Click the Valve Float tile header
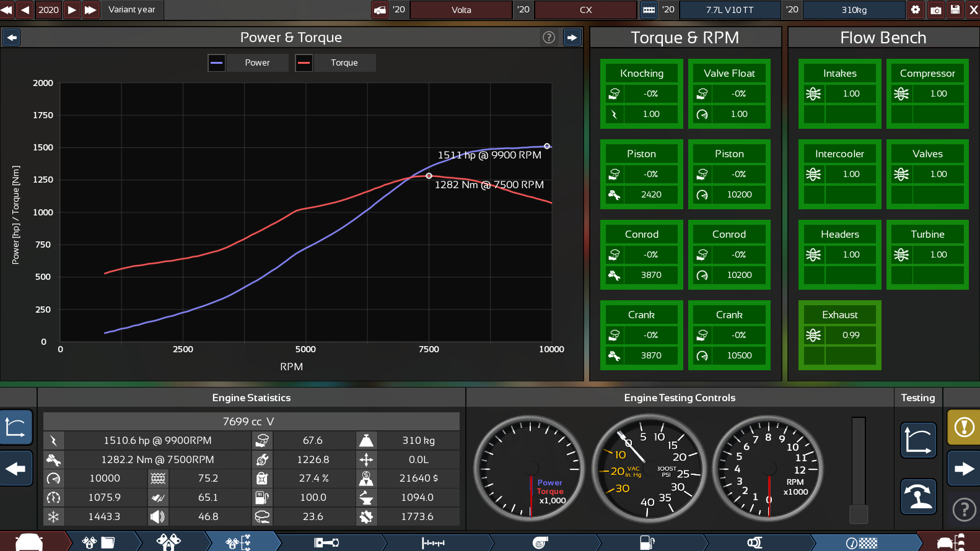This screenshot has width=980, height=551. pos(729,73)
